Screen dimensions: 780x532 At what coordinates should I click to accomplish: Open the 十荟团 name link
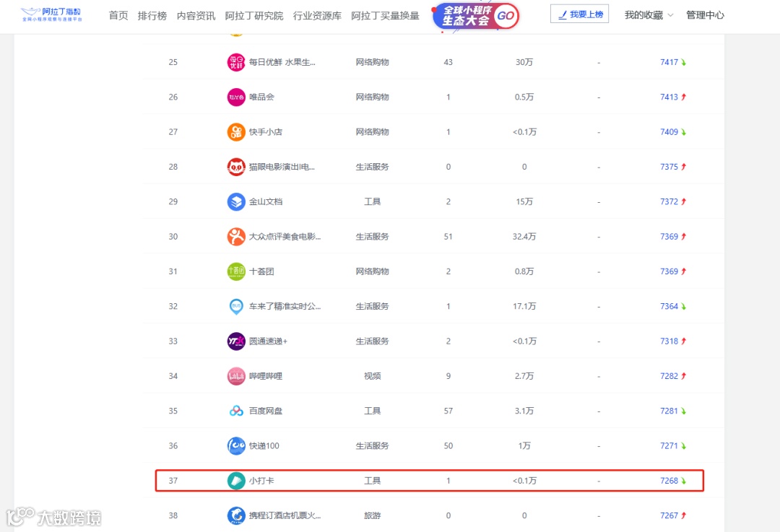tap(261, 271)
